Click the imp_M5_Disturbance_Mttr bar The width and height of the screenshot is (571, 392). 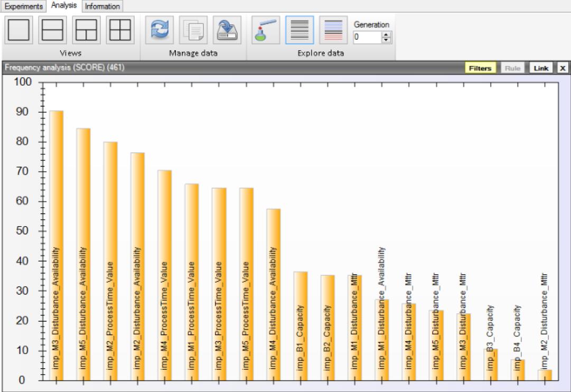[x=436, y=346]
